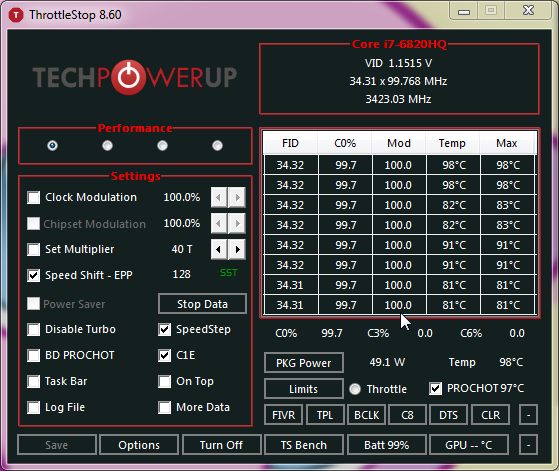The image size is (559, 471).
Task: Click the VID 1.1515 V reading
Action: (398, 63)
